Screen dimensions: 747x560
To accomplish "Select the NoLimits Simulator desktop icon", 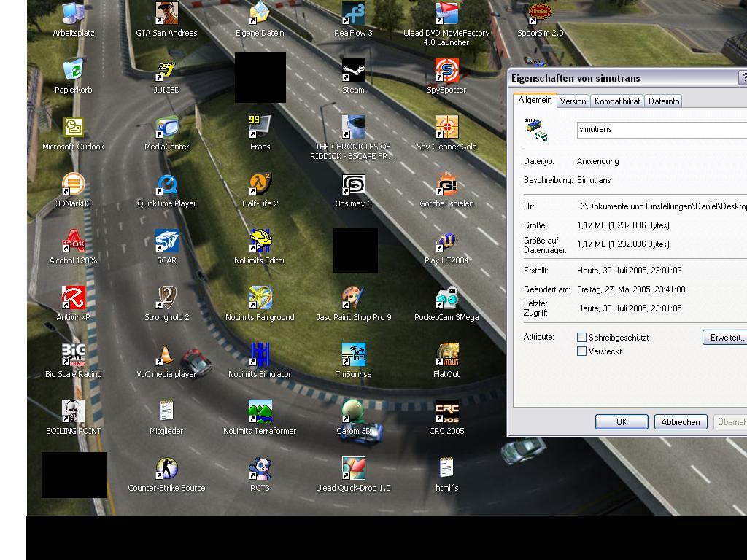I will pos(260,355).
